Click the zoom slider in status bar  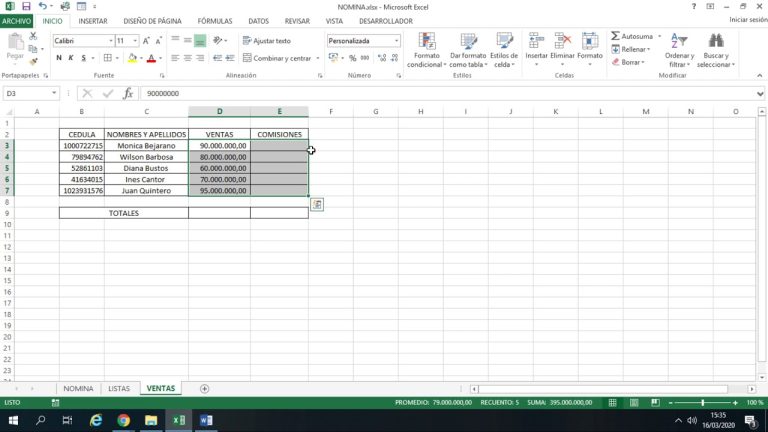[702, 402]
